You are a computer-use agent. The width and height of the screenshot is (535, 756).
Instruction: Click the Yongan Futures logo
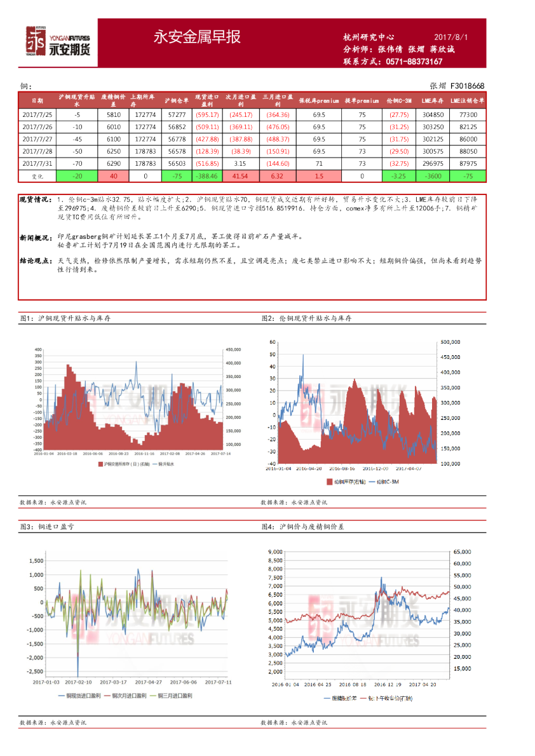[x=58, y=41]
